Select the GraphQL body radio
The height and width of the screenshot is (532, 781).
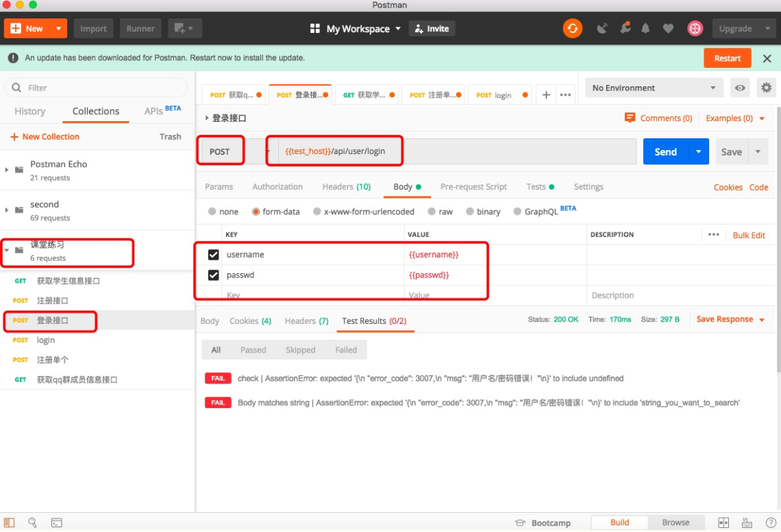tap(517, 212)
